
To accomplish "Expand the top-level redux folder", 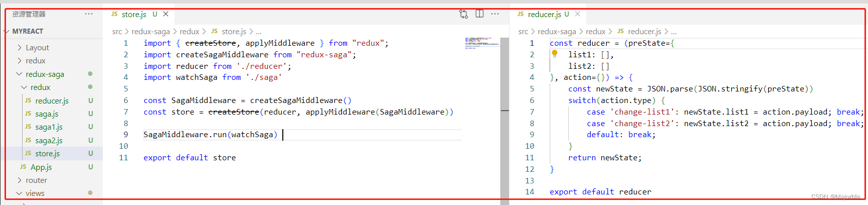I will [x=35, y=61].
